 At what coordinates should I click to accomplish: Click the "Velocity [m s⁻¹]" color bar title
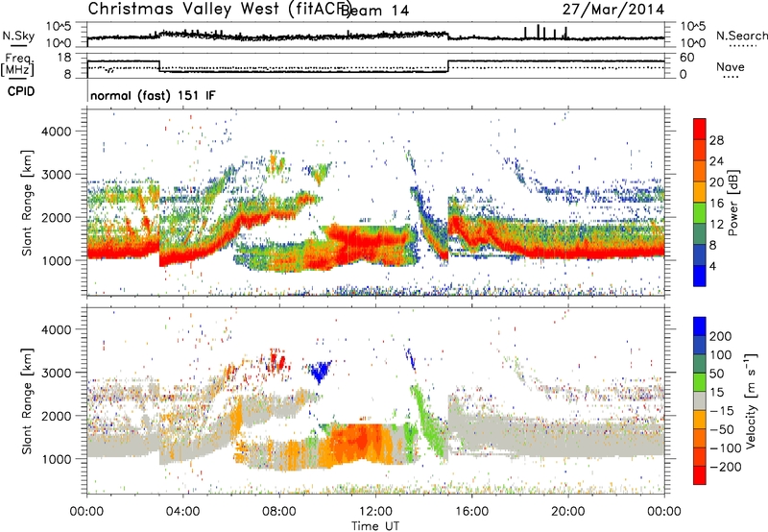coord(750,400)
